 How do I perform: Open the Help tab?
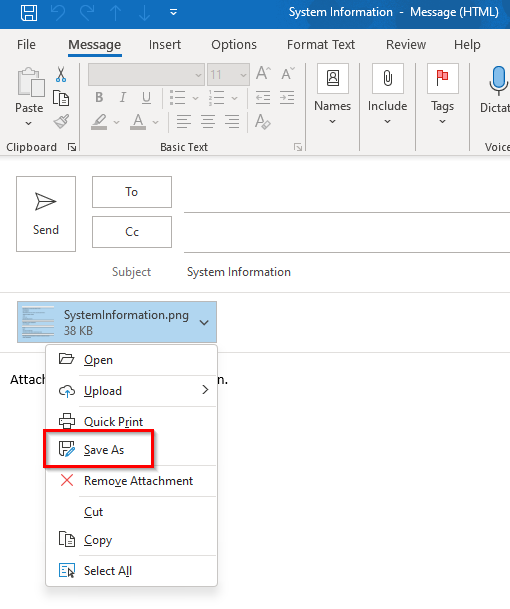pos(467,45)
